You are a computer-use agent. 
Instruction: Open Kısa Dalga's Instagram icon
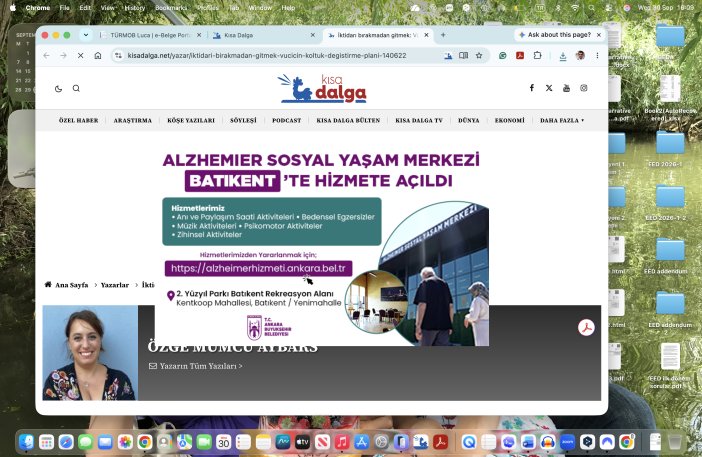tap(584, 88)
